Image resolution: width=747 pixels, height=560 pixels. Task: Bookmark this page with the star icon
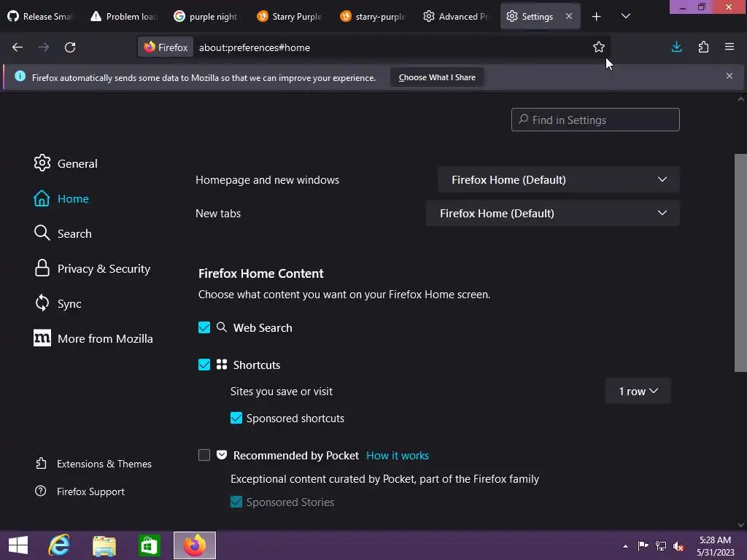point(598,47)
